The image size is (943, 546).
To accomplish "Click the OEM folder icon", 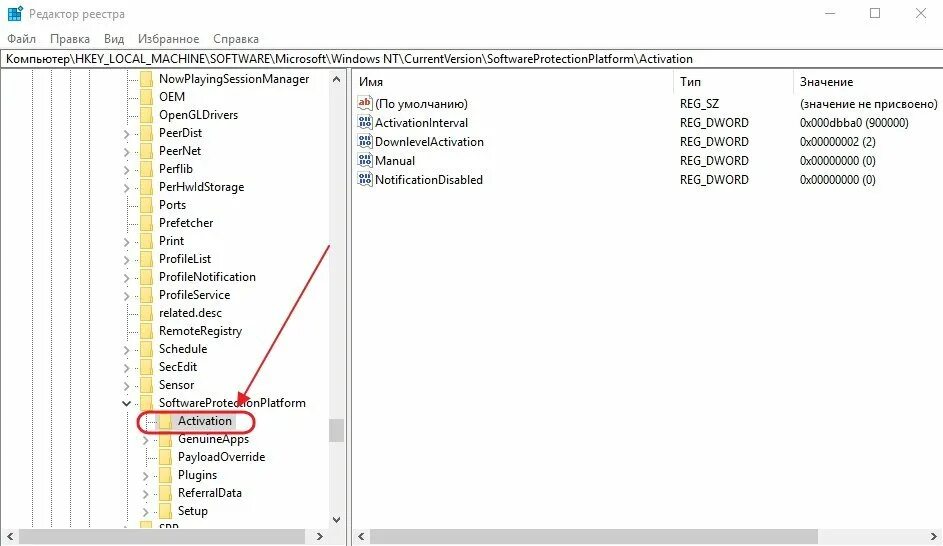I will pyautogui.click(x=146, y=97).
